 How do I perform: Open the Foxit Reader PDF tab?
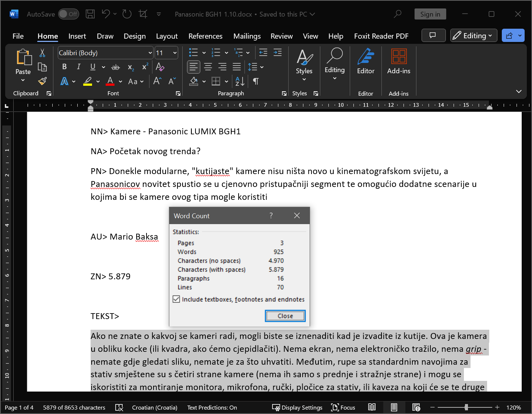tap(381, 36)
